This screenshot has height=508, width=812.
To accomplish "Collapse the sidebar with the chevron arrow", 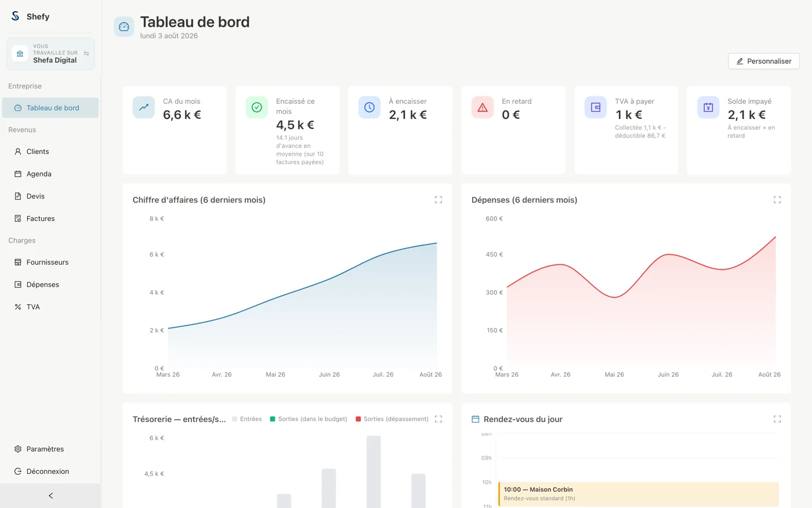I will (x=50, y=496).
